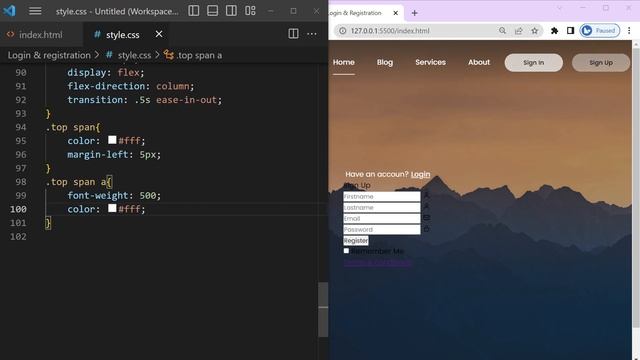Click the user icon beside Lastname field
Screen dimensions: 640x360
coord(427,206)
